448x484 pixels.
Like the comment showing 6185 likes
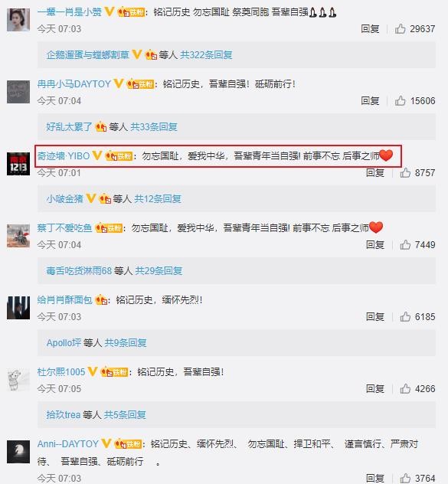point(405,317)
